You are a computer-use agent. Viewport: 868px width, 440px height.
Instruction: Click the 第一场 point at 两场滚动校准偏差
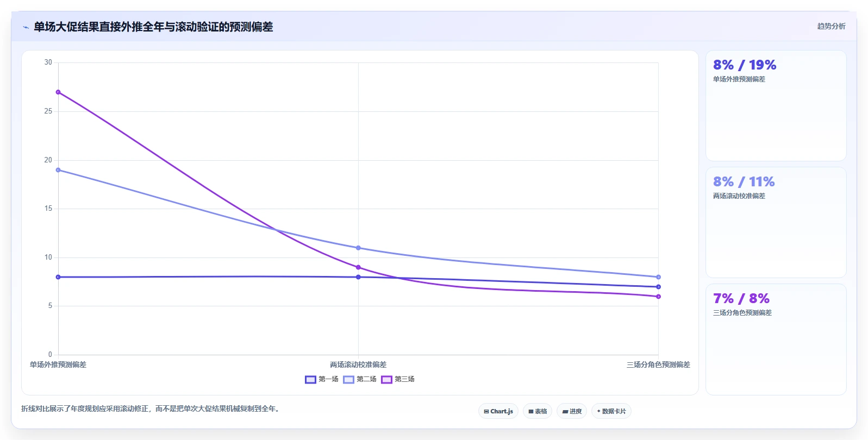tap(358, 277)
